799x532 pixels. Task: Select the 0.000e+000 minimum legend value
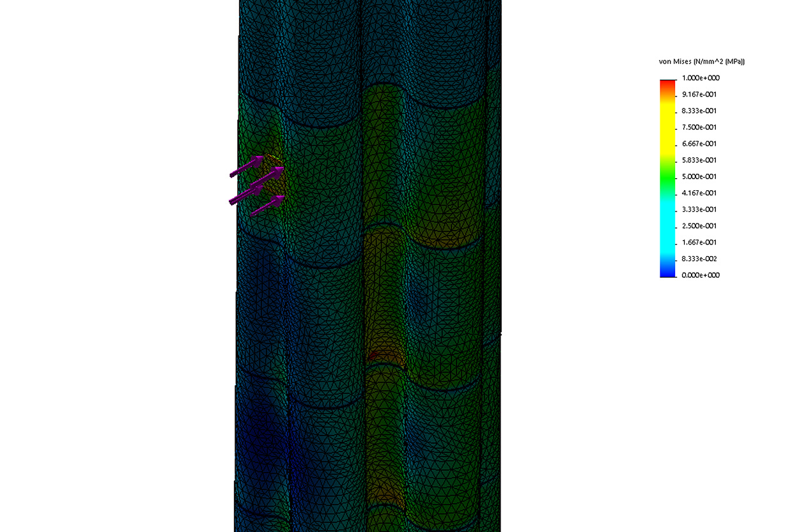(699, 275)
